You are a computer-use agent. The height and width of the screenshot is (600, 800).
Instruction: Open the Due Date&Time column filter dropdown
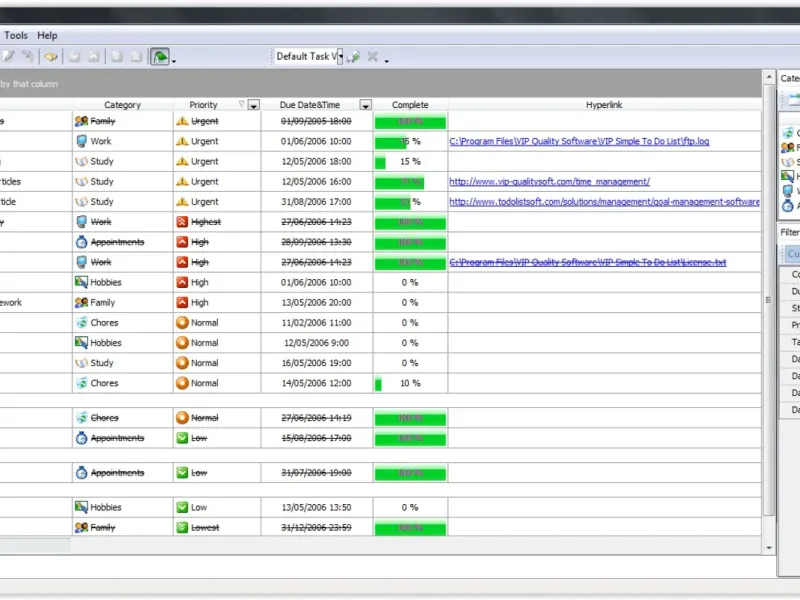click(365, 105)
